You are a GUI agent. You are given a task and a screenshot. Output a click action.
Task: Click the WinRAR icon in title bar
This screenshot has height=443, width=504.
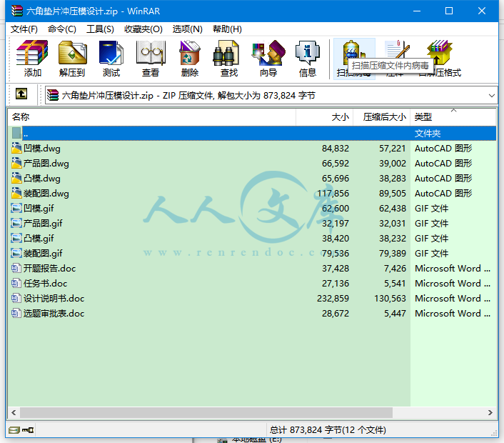[17, 11]
